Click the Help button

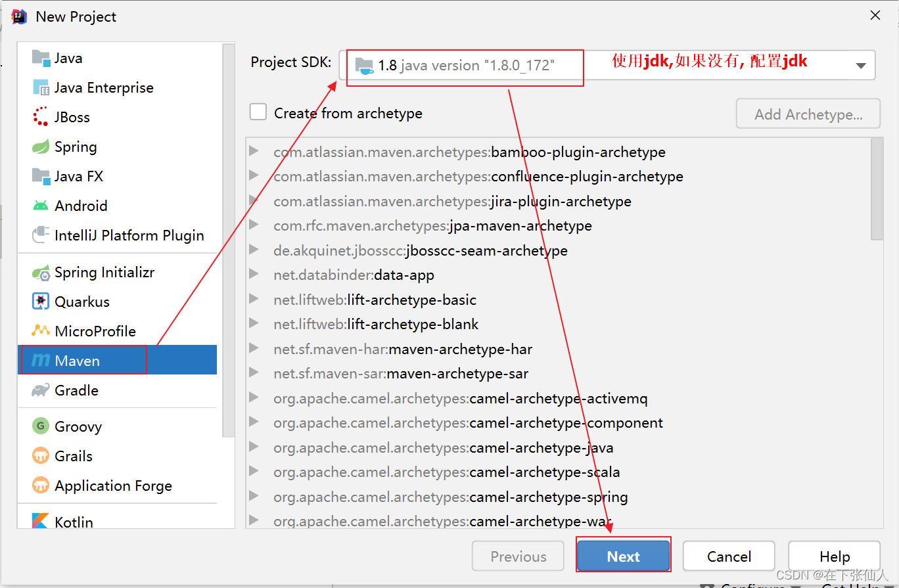pos(835,556)
